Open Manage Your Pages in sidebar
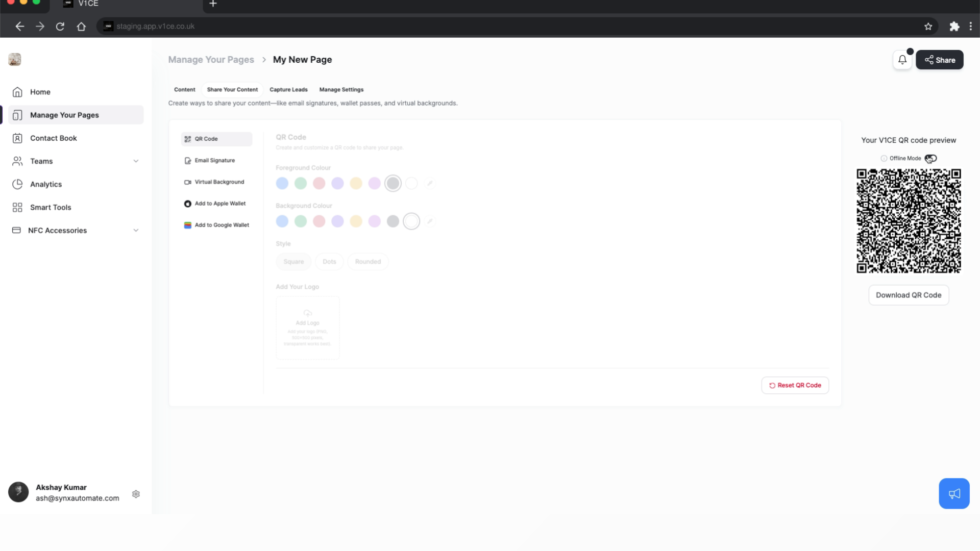 pyautogui.click(x=76, y=115)
